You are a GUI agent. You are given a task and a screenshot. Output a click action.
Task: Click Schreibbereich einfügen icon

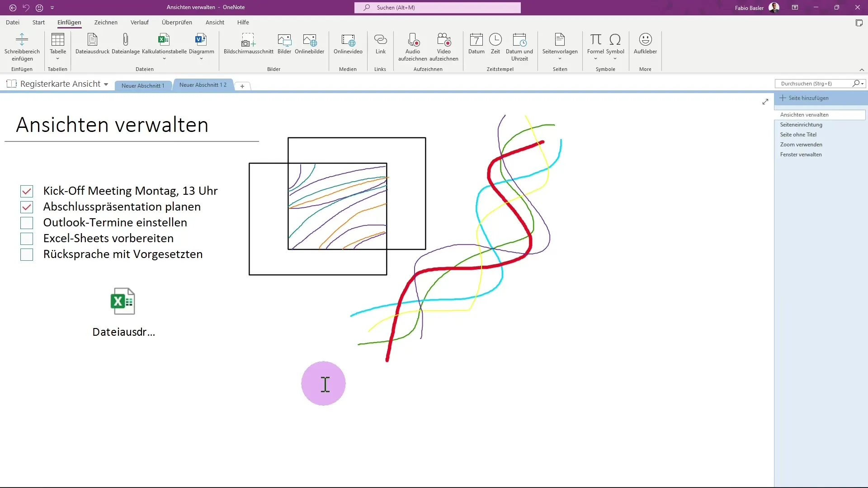(22, 40)
